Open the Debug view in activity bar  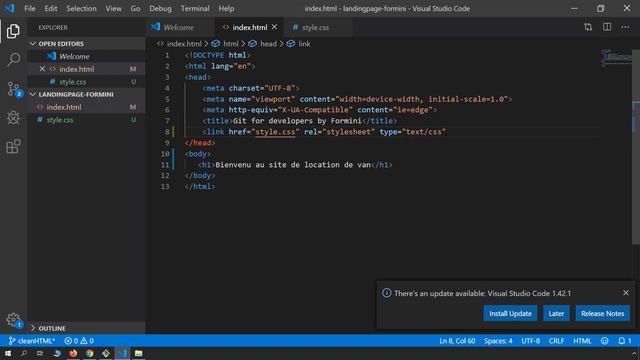coord(13,118)
